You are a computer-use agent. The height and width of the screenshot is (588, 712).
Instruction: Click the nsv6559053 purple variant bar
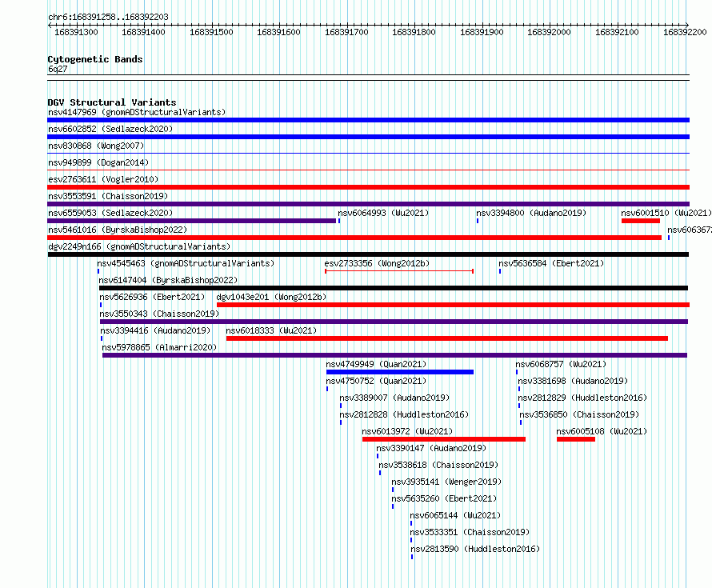point(192,221)
